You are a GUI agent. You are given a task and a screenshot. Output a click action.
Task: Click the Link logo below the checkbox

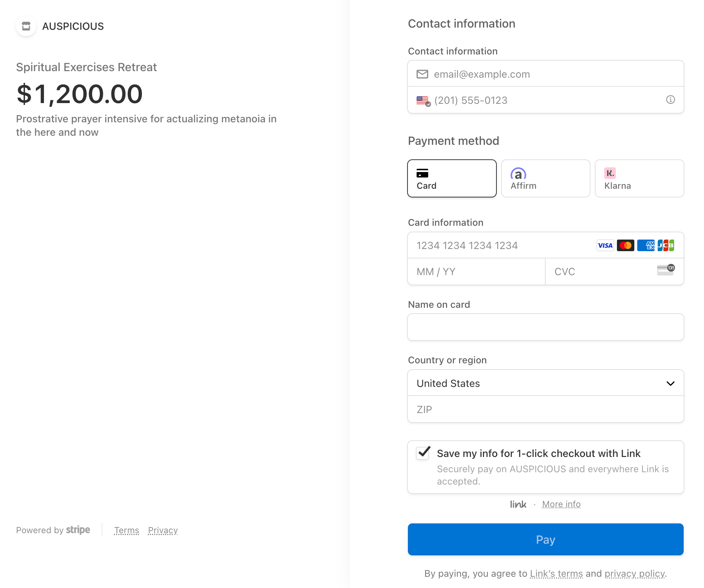click(518, 505)
